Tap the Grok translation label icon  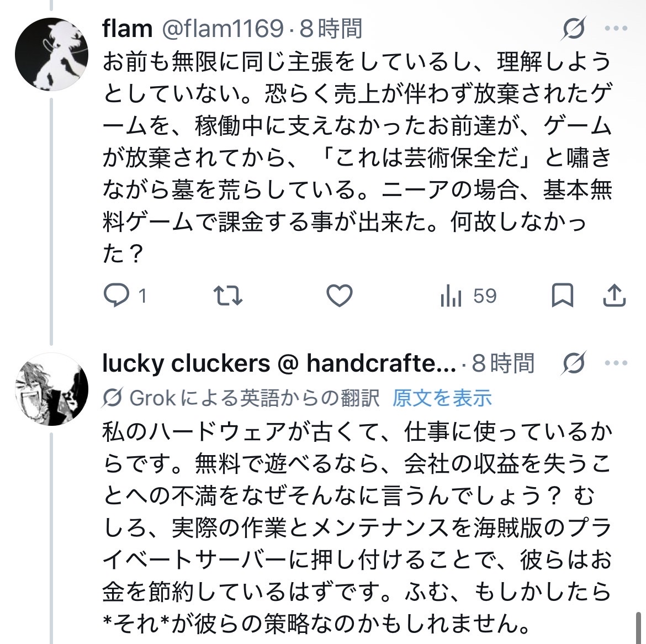[x=112, y=397]
